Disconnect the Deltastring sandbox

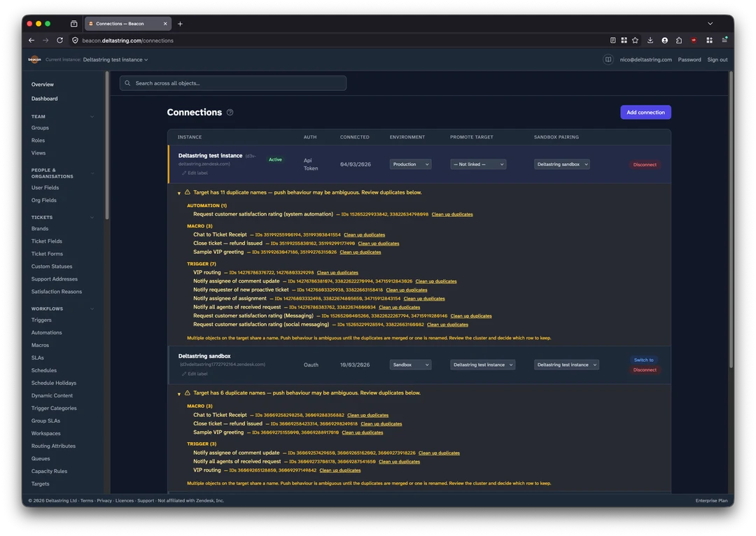pyautogui.click(x=645, y=369)
